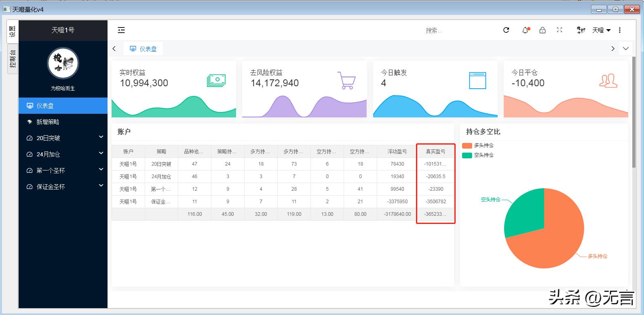Image resolution: width=644 pixels, height=315 pixels.
Task: Click the three-dot more options icon
Action: 619,30
